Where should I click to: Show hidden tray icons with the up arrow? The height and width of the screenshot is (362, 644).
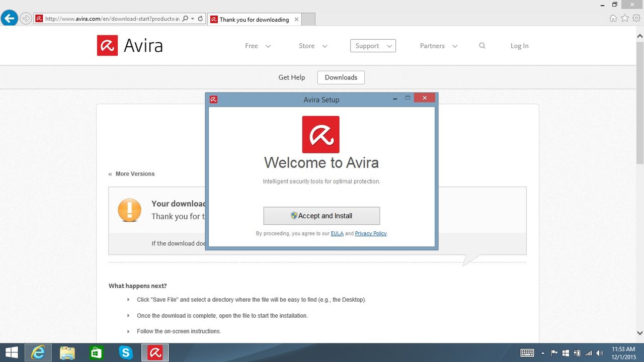[x=543, y=353]
